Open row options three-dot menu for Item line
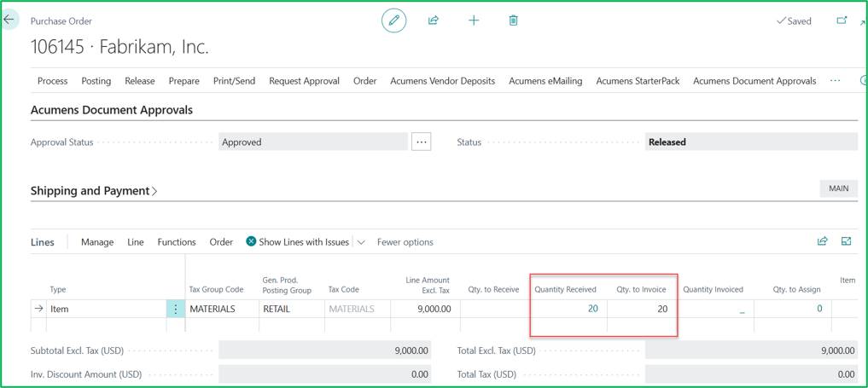Viewport: 868px width, 388px height. coord(176,309)
